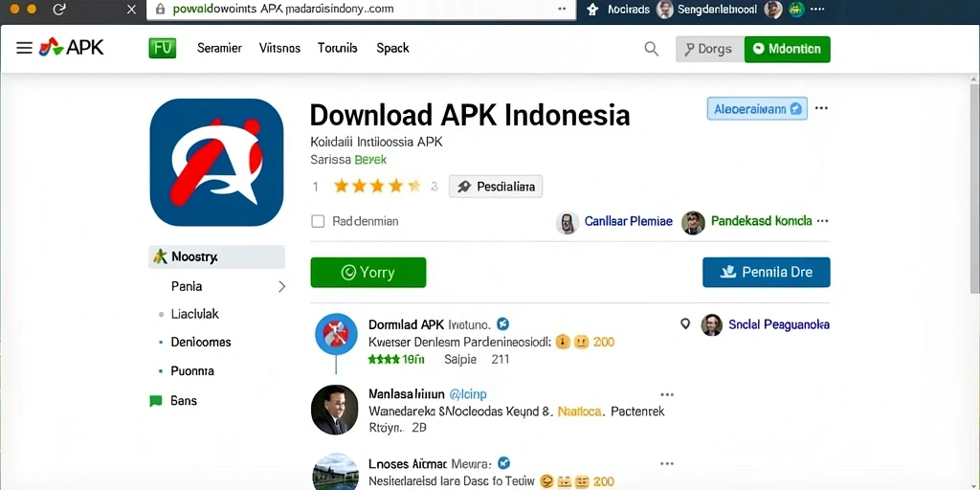Open the three-dot menu in address bar

point(562,10)
